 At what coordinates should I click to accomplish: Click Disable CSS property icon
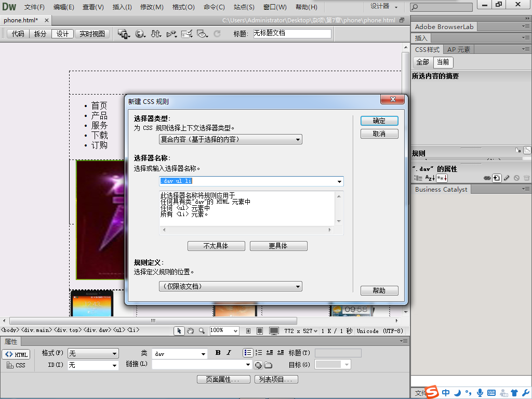(516, 178)
